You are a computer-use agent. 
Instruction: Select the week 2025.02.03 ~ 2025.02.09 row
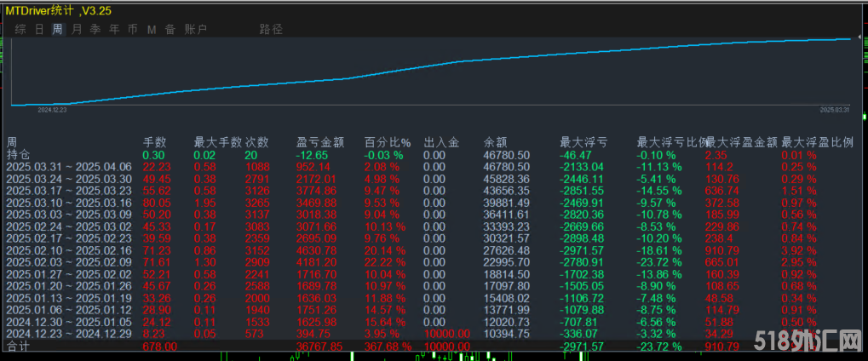point(434,262)
